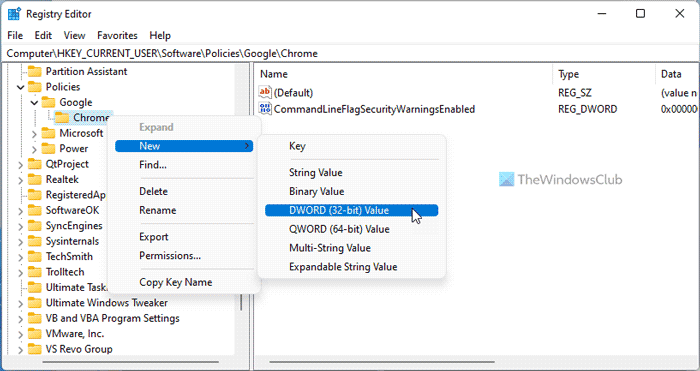Open the New submenu entry
This screenshot has height=371, width=700.
point(184,146)
